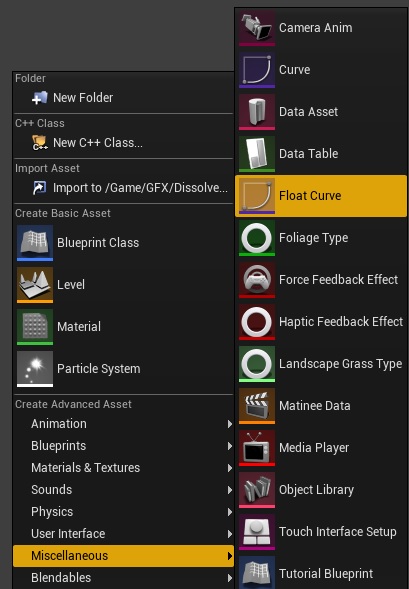409x589 pixels.
Task: Click the Media Player TV icon
Action: [257, 449]
